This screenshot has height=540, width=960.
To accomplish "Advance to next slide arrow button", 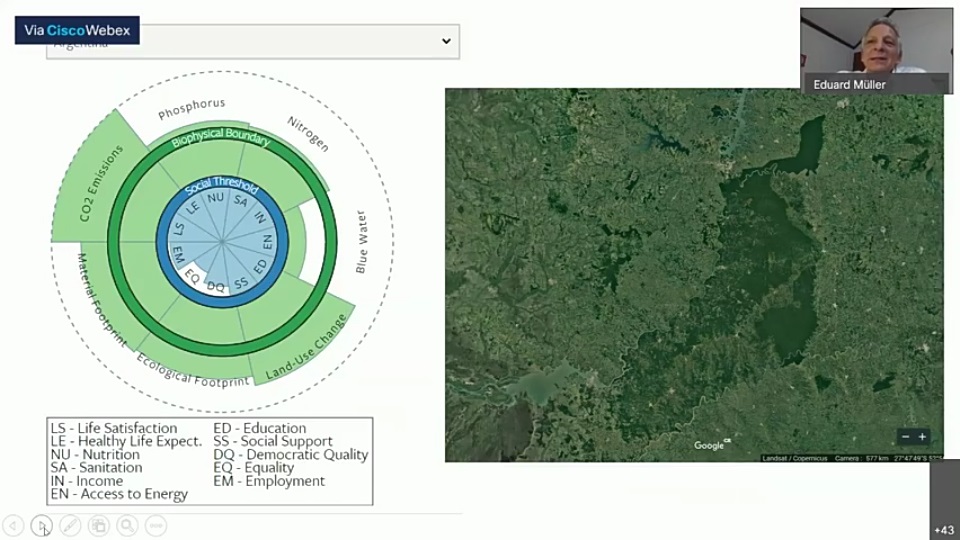I will coord(42,525).
